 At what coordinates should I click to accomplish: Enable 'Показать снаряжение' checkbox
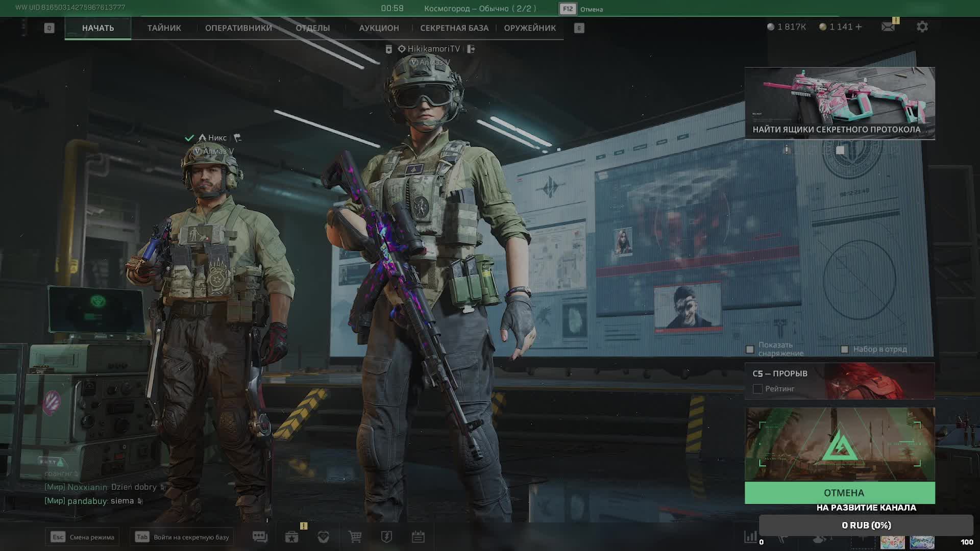tap(750, 349)
